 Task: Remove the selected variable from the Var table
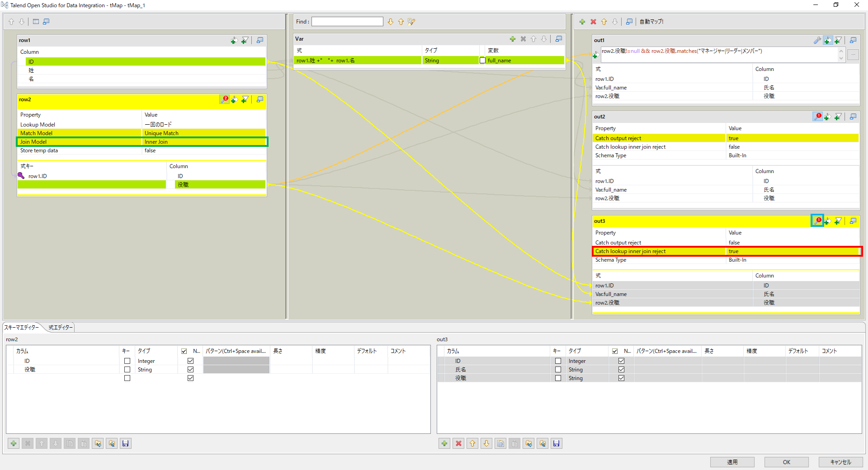point(523,39)
